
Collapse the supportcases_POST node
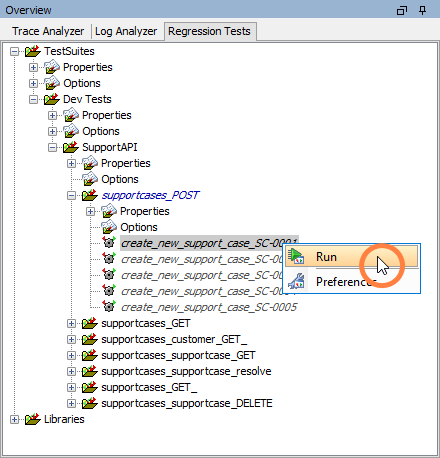71,195
